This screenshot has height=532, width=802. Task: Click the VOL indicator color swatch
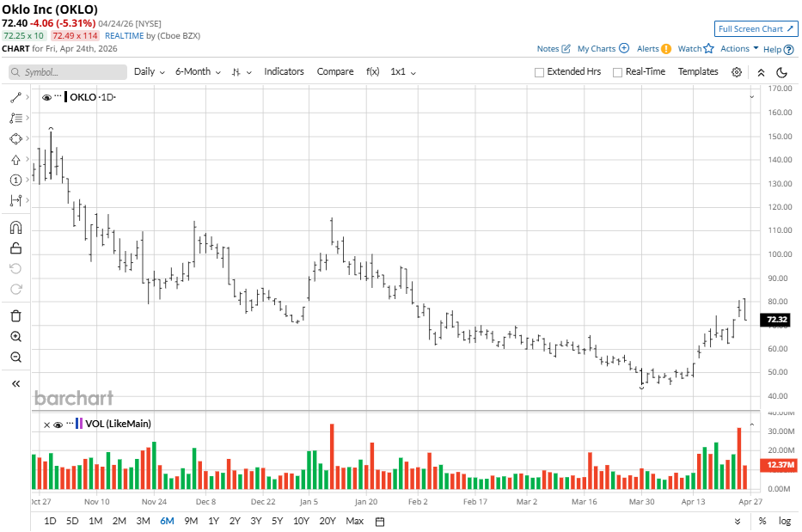79,424
